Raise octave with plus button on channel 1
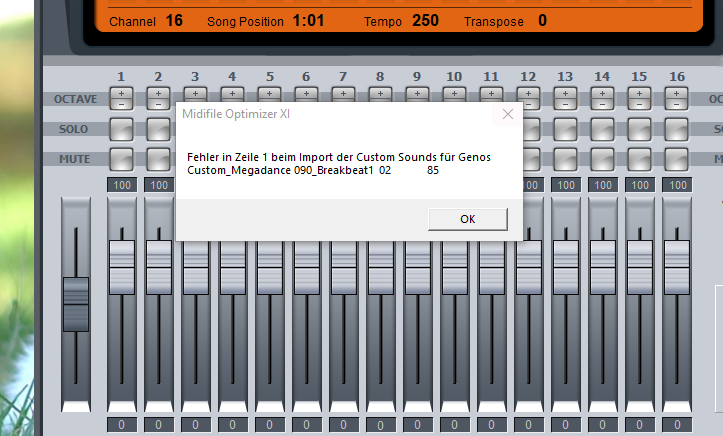723x436 pixels. pos(121,92)
